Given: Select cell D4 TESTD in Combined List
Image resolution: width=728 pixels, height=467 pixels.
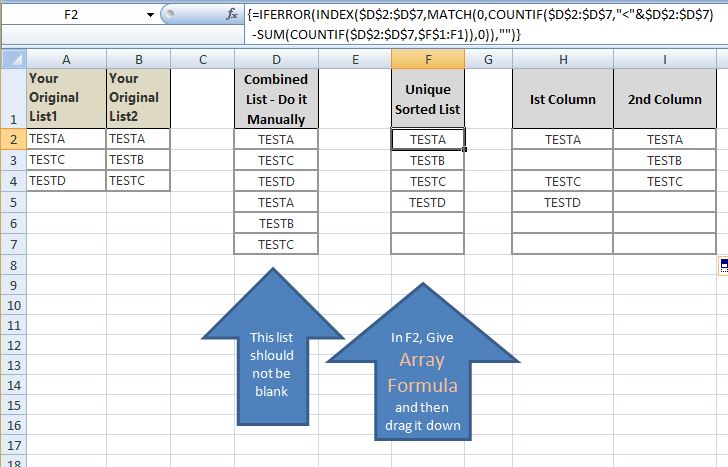Looking at the screenshot, I should [x=276, y=181].
